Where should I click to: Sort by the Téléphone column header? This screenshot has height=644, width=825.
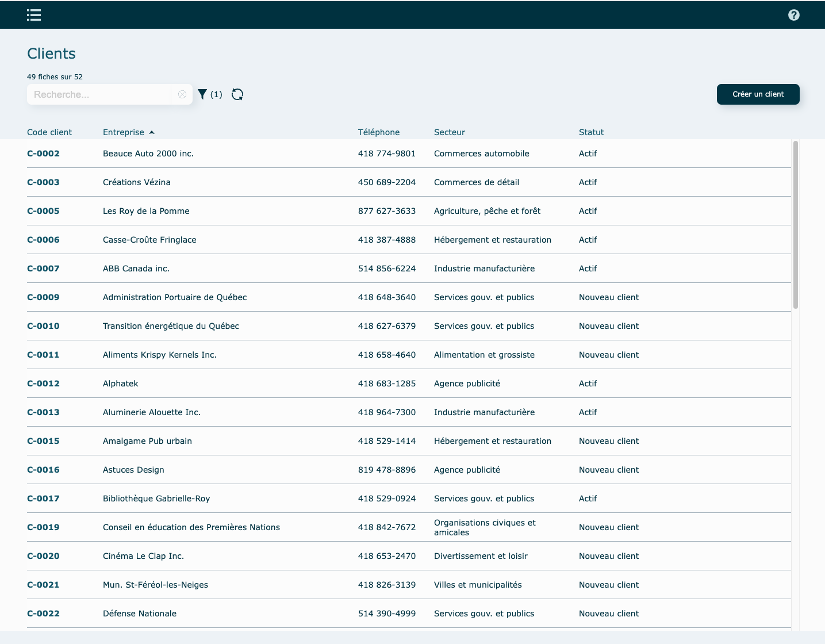coord(378,132)
